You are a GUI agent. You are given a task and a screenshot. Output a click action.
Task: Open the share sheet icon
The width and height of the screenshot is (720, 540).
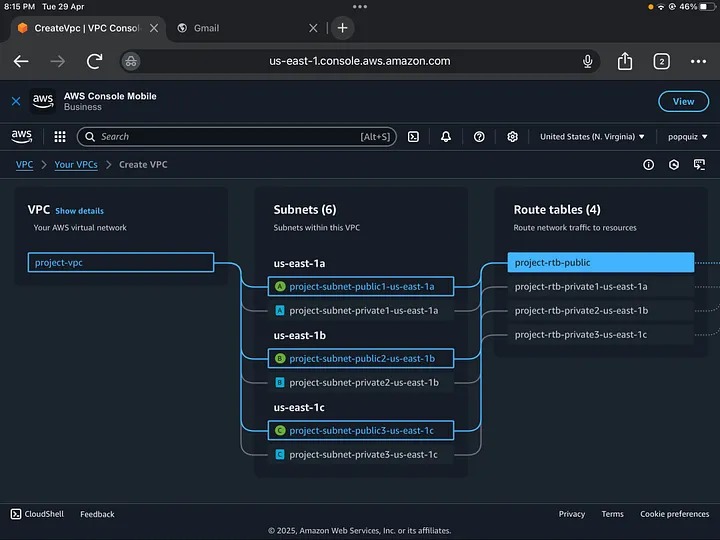(624, 61)
